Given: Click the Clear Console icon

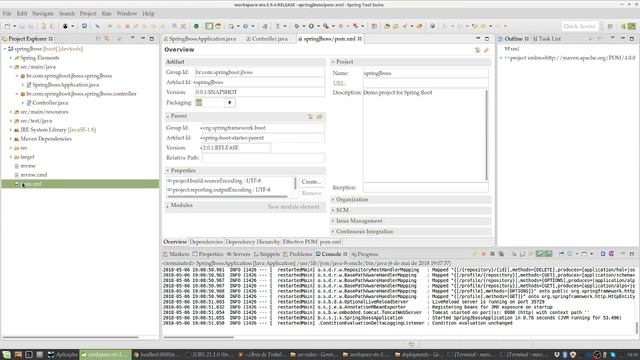Looking at the screenshot, I should coord(514,254).
